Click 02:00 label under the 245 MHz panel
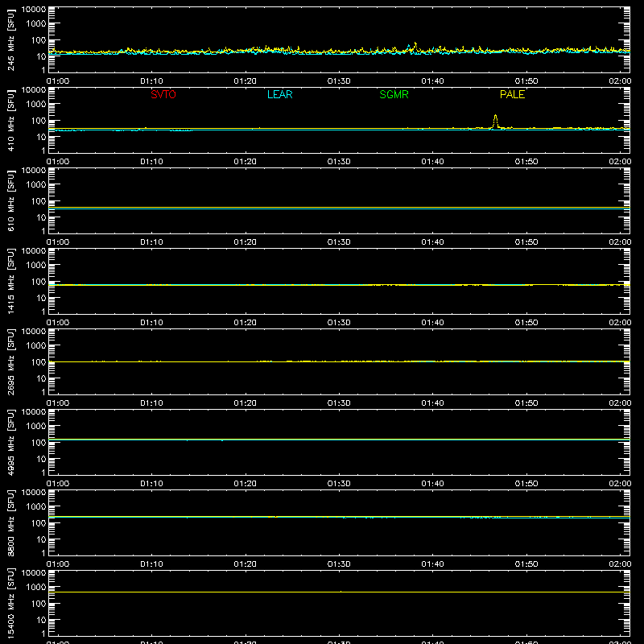 [x=620, y=81]
